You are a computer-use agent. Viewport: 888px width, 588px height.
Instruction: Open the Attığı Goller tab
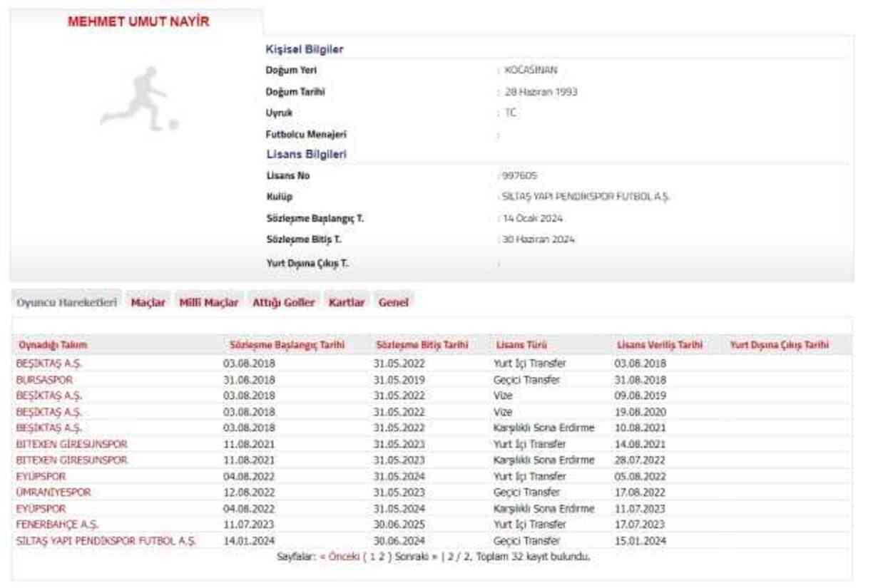point(283,302)
